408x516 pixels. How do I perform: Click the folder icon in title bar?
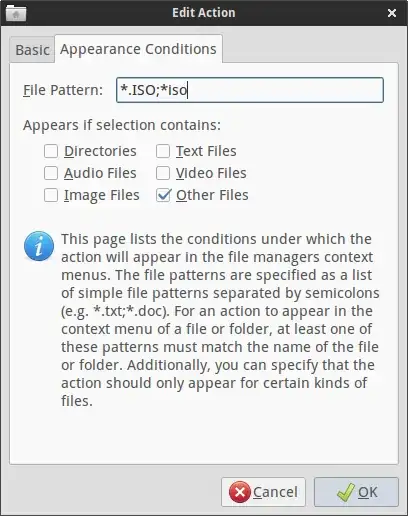(16, 13)
